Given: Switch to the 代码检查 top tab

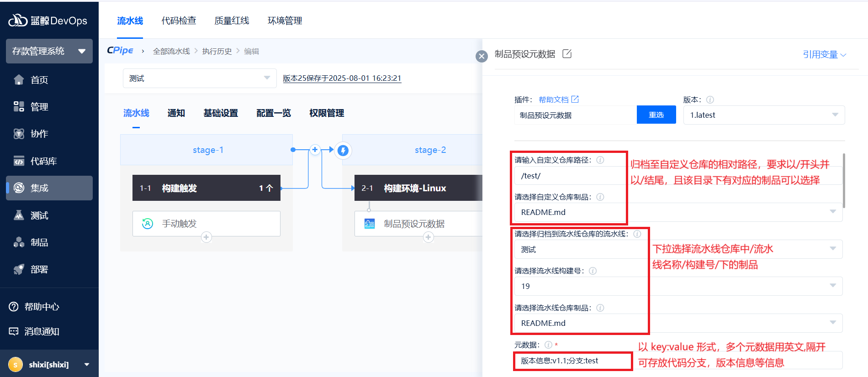Looking at the screenshot, I should [179, 21].
